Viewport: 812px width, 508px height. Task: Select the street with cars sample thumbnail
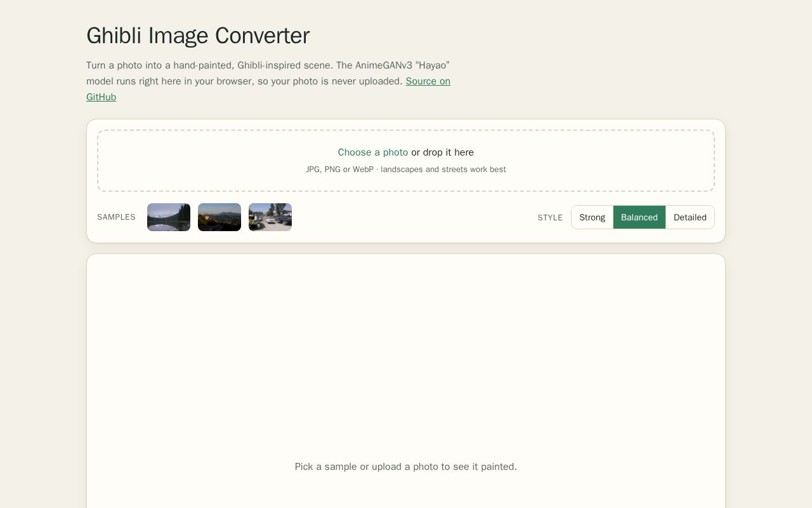pos(270,217)
